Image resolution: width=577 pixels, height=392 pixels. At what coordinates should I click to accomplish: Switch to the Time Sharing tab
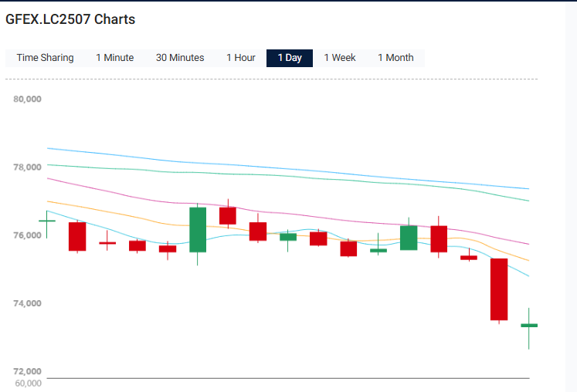46,58
